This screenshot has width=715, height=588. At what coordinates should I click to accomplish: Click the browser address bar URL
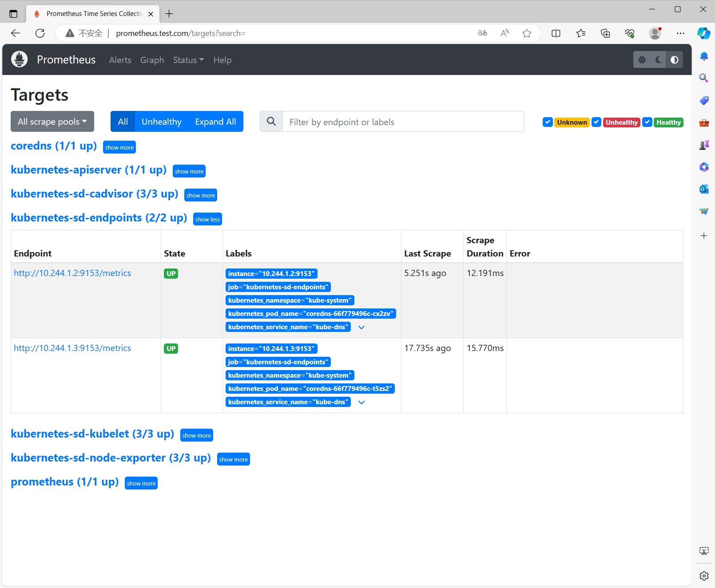click(181, 33)
